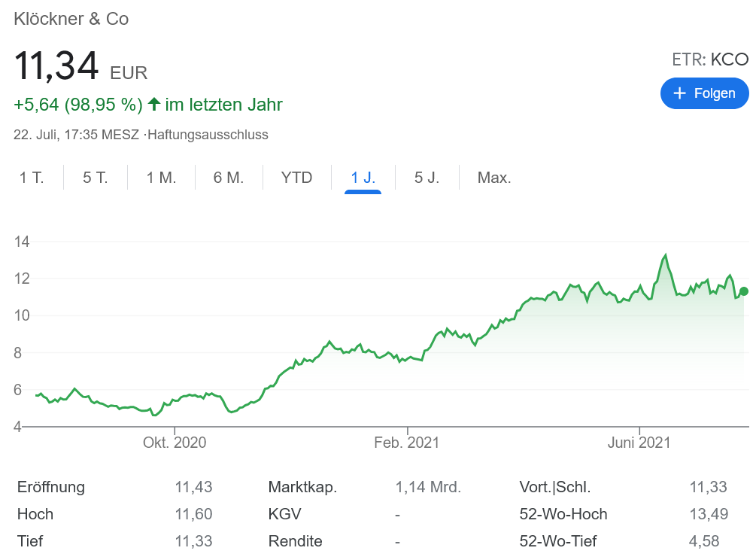Click the chart peak near Juni 2021
Screen dimensions: 756x560
pyautogui.click(x=665, y=256)
